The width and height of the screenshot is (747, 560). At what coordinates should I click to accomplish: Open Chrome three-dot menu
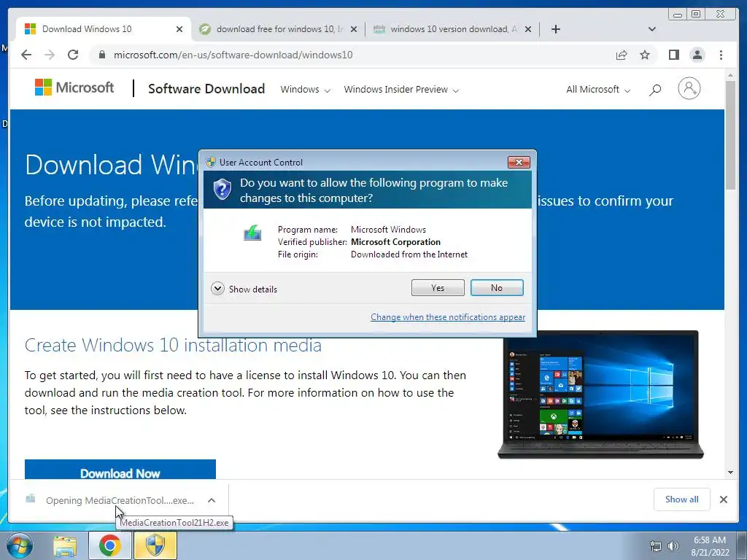(721, 55)
